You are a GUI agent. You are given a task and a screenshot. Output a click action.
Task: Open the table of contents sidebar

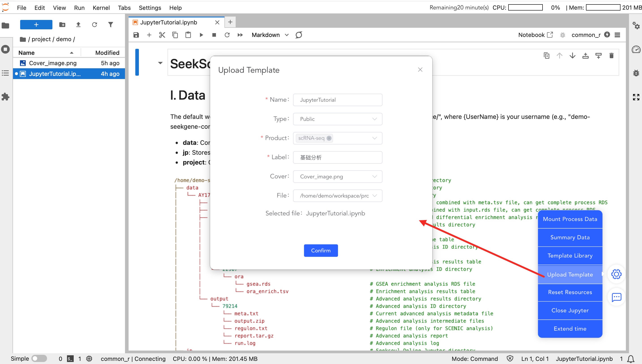pyautogui.click(x=5, y=73)
